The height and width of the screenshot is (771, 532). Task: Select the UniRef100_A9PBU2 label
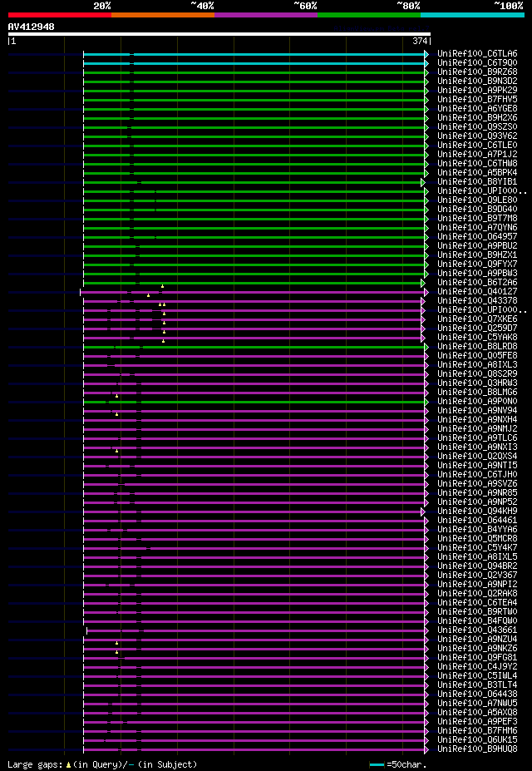click(477, 245)
